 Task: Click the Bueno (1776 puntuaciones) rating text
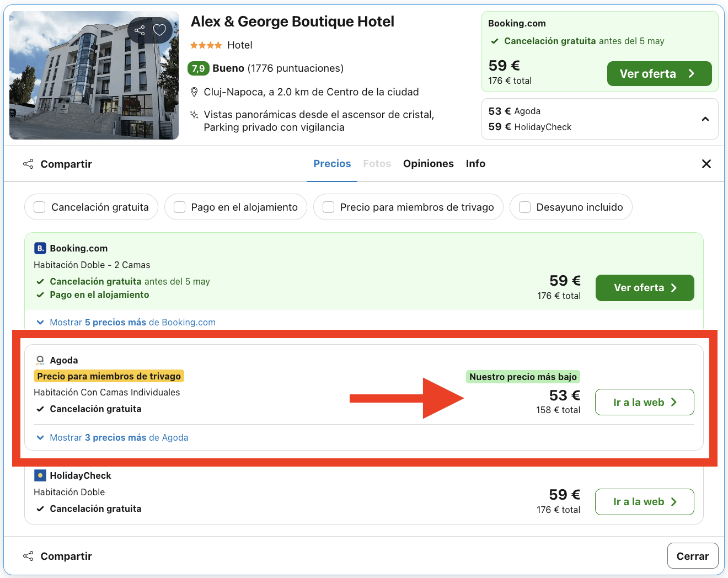tap(278, 68)
